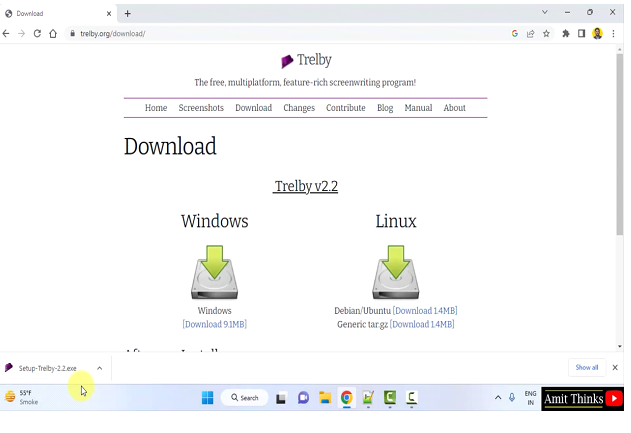
Task: Bookmark this page with the star icon
Action: pyautogui.click(x=546, y=34)
